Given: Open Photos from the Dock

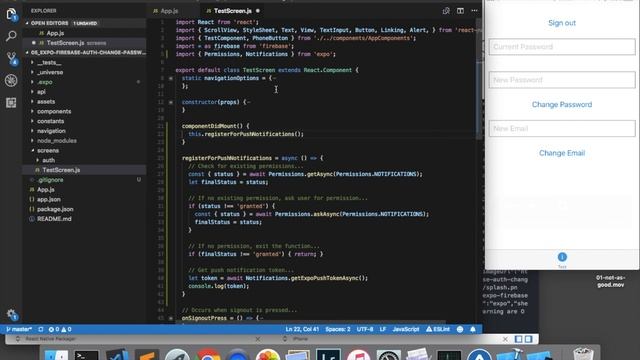Looking at the screenshot, I should click(268, 354).
